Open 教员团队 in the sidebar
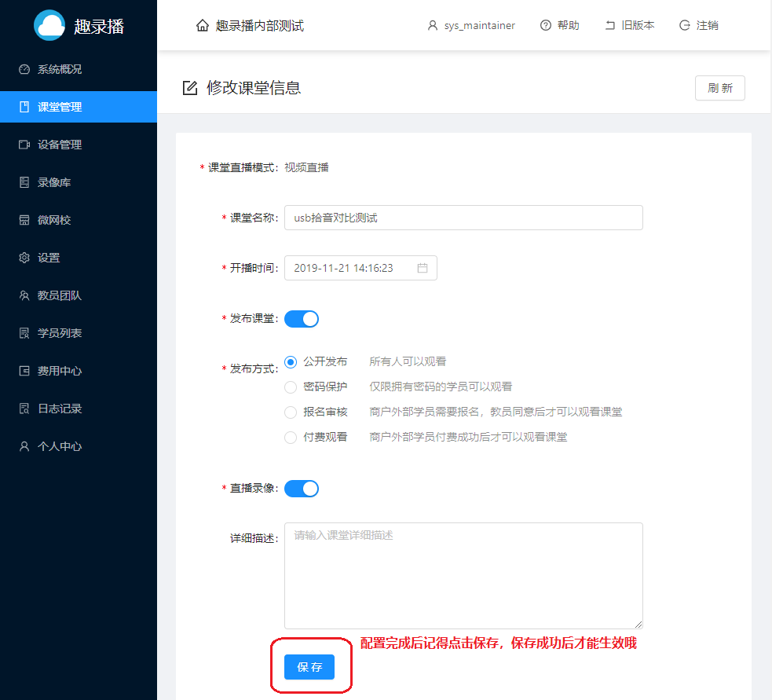 (79, 295)
